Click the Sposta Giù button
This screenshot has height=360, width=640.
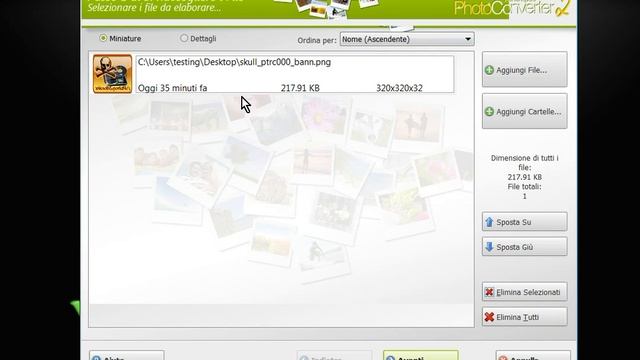point(524,247)
